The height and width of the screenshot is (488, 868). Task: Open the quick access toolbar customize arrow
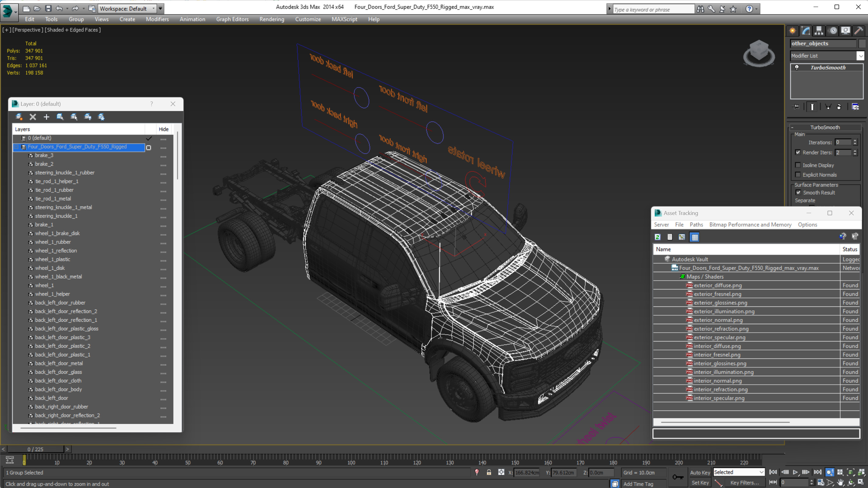pyautogui.click(x=161, y=9)
